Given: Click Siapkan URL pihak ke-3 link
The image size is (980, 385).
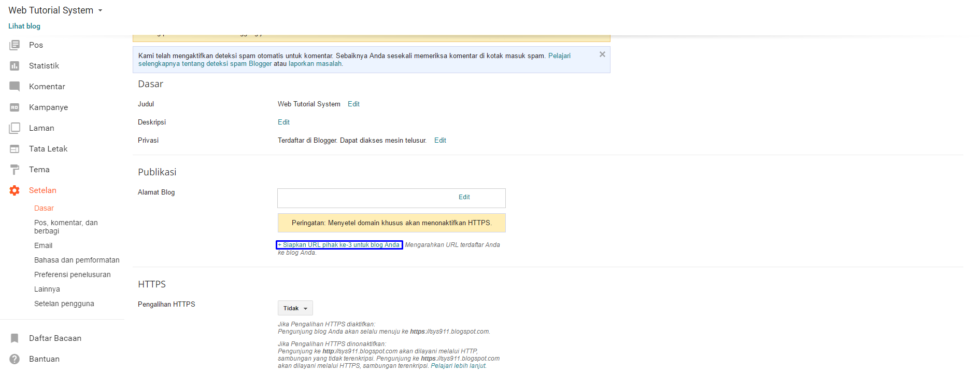Looking at the screenshot, I should 339,245.
